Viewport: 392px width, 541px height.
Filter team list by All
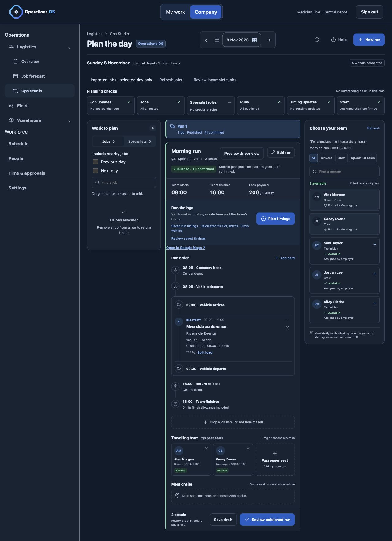[314, 158]
